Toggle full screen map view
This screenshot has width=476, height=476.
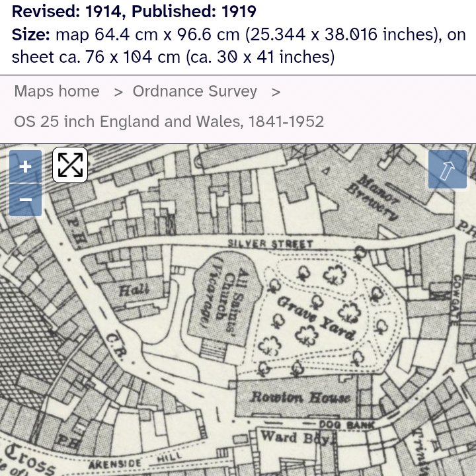[x=70, y=165]
